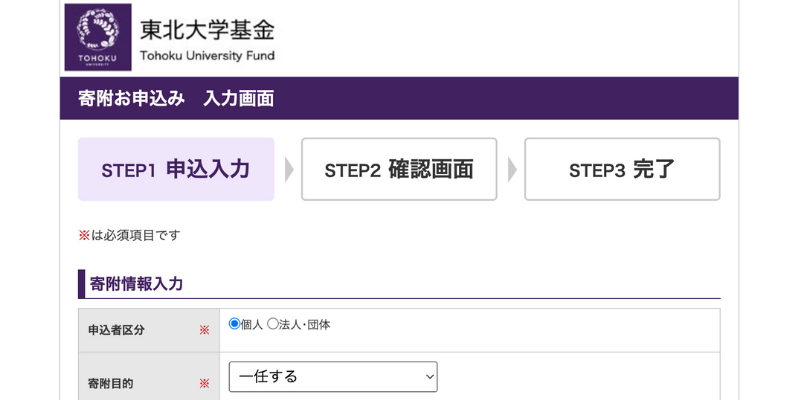Click the 寄附お申込み 入力画面 header bar

point(399,98)
